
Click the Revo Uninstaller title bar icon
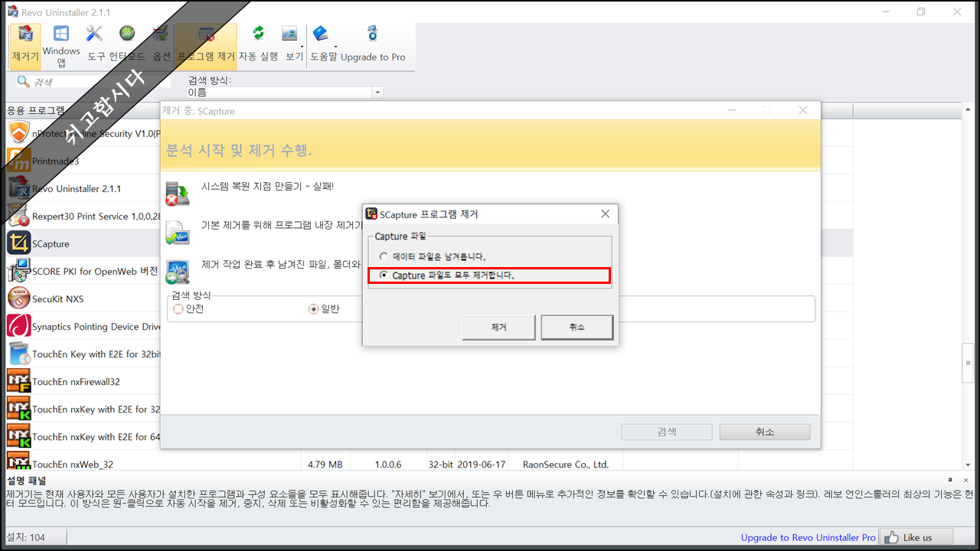coord(11,11)
